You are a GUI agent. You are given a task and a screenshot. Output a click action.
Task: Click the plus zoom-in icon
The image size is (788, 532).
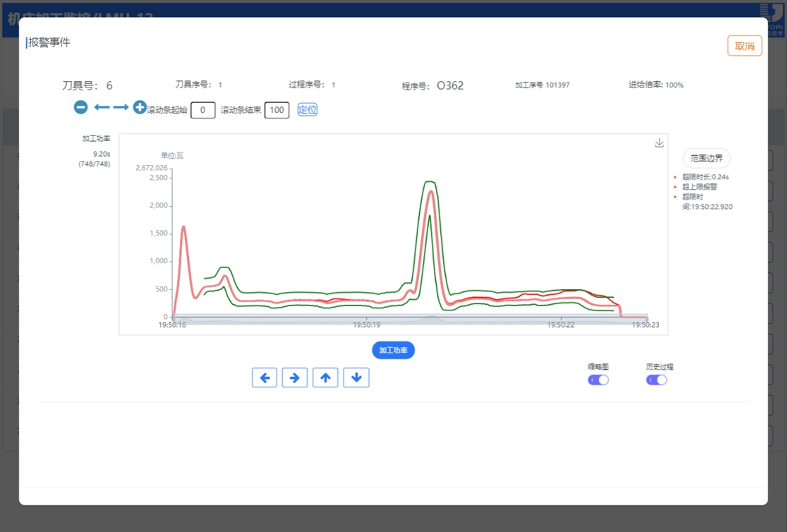click(140, 107)
